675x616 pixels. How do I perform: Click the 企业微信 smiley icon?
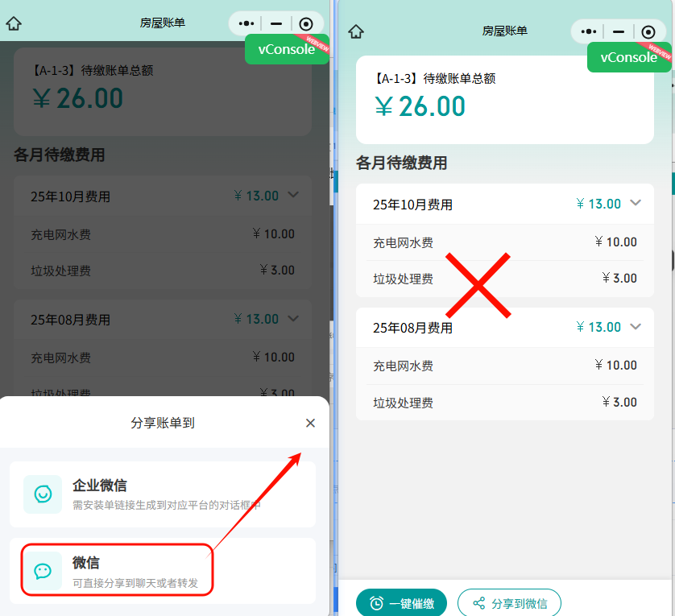coord(43,494)
